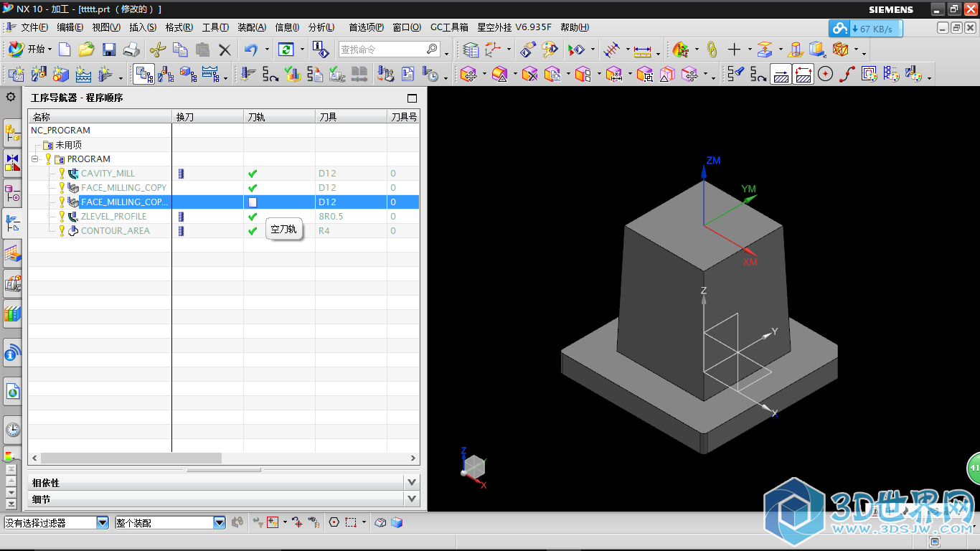980x551 pixels.
Task: Open the Undo history dropdown arrow
Action: click(268, 50)
